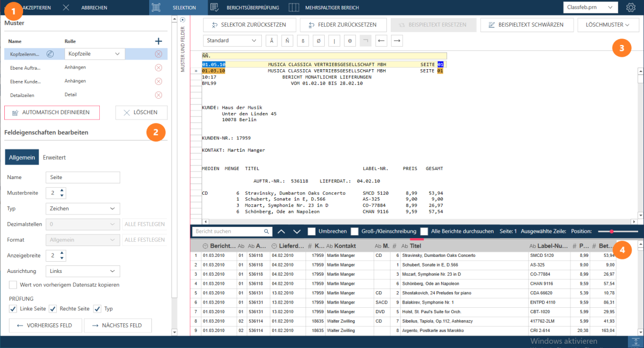Viewport: 644px width, 348px height.
Task: Shift the selector right with arrow button
Action: point(397,41)
